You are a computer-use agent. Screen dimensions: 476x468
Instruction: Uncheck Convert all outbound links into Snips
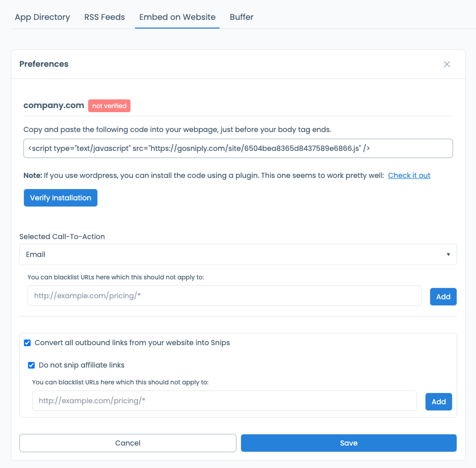pyautogui.click(x=28, y=343)
